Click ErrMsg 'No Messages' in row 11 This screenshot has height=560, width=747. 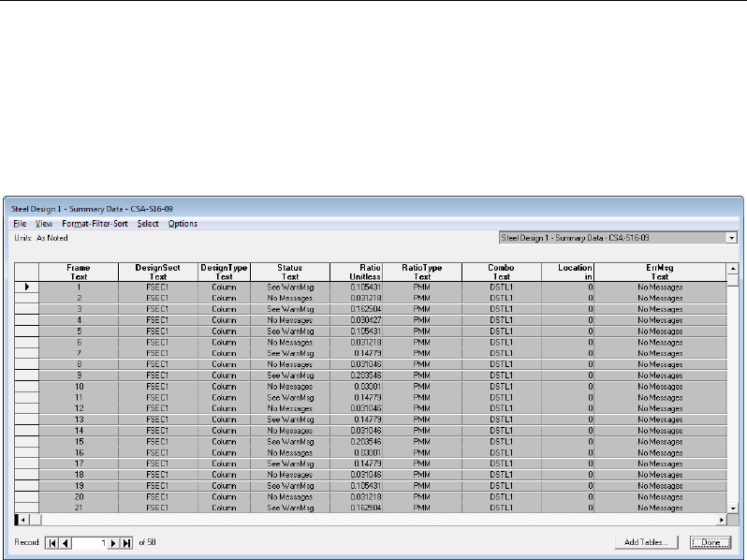click(660, 397)
